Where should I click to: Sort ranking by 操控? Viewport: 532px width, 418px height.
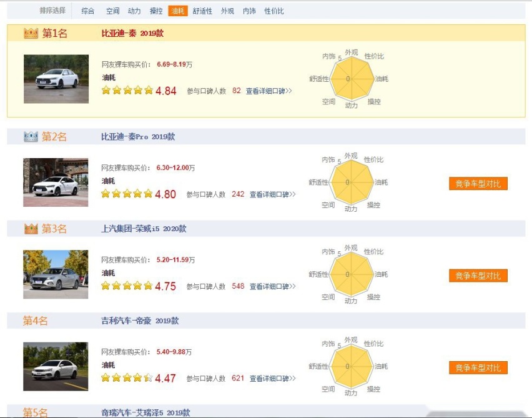[x=156, y=11]
